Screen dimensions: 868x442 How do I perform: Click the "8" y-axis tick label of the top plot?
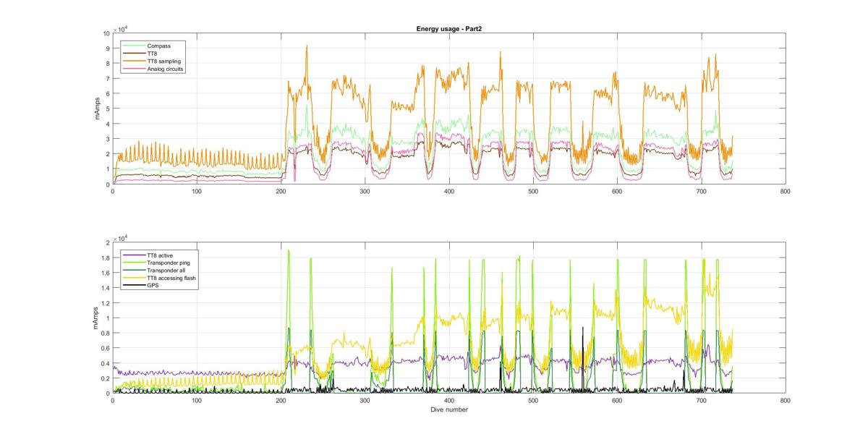click(x=107, y=64)
